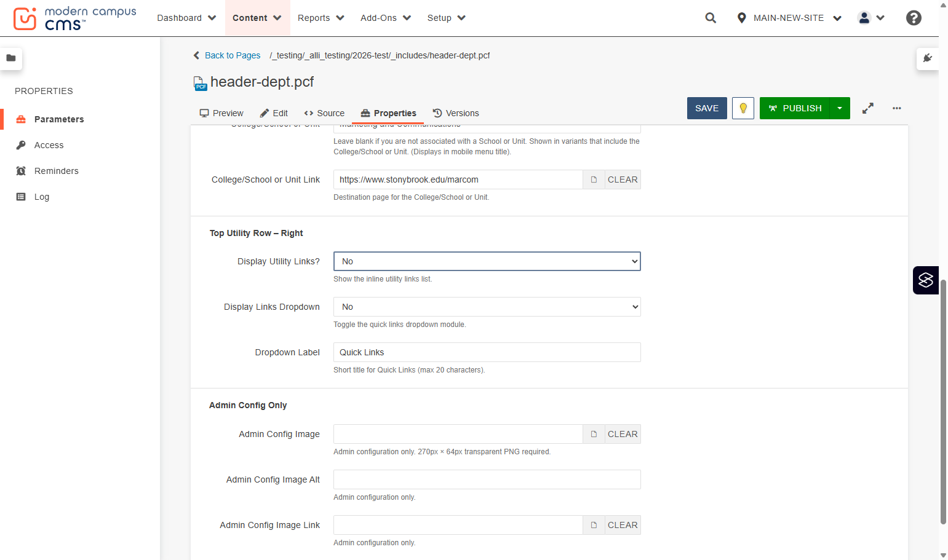
Task: Switch to the Edit tab
Action: [x=274, y=113]
